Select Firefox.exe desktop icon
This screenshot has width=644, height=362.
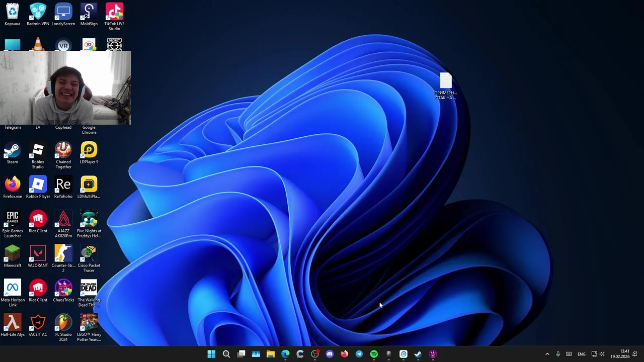point(12,188)
